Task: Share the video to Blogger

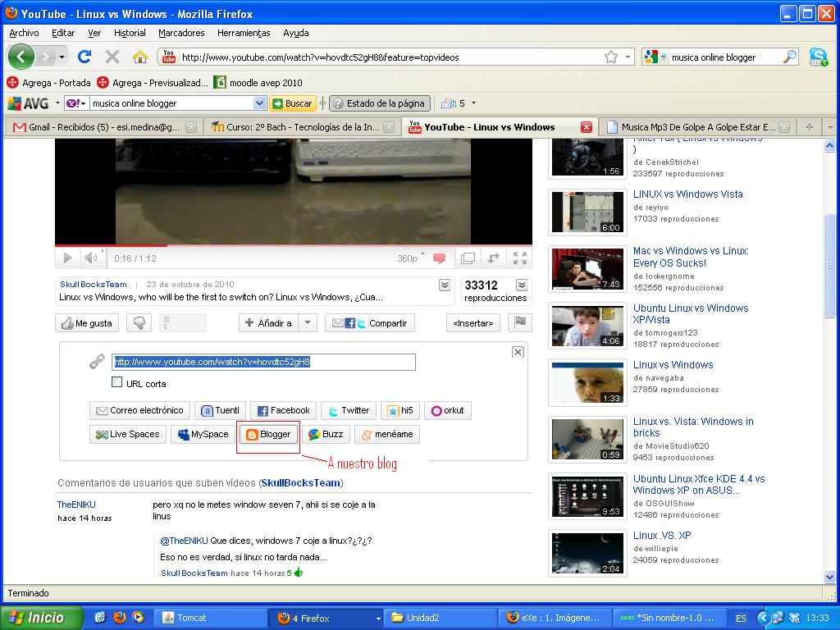Action: [268, 435]
